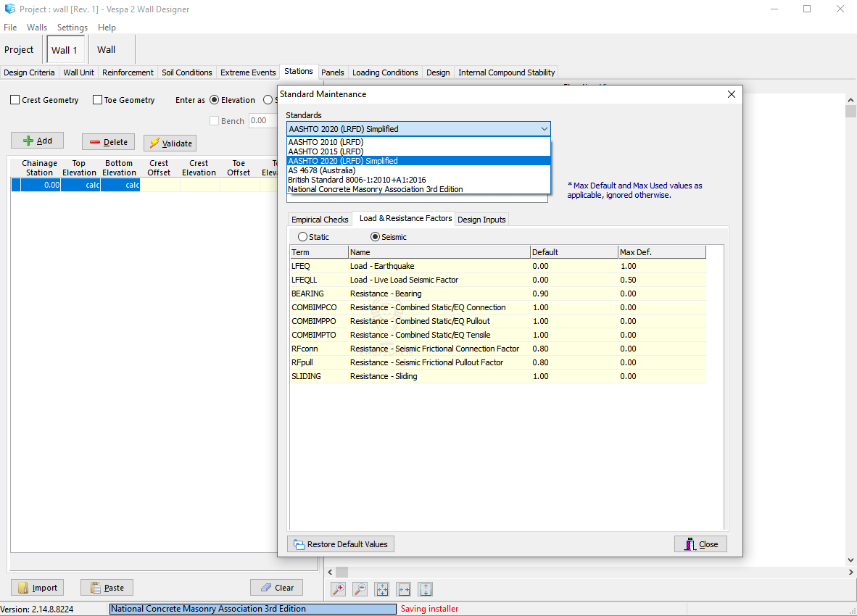Open the Wall Unit tab
The height and width of the screenshot is (616, 857).
79,72
